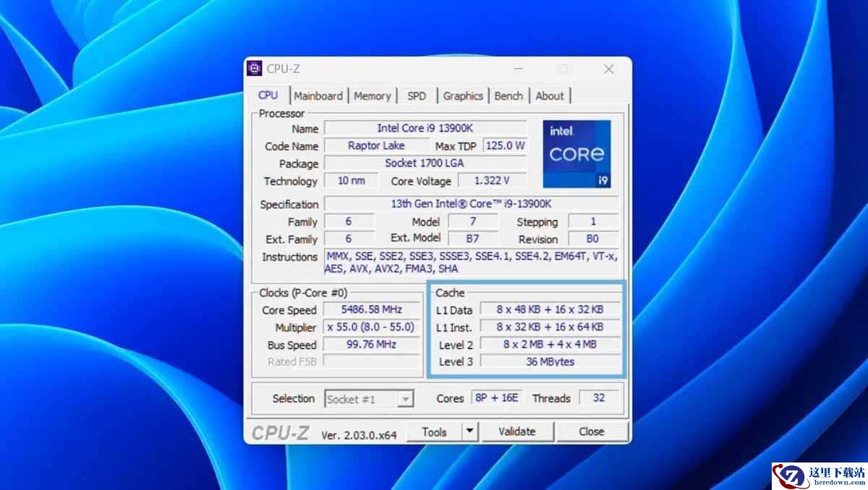The width and height of the screenshot is (868, 490).
Task: Show the About tab
Action: 550,96
